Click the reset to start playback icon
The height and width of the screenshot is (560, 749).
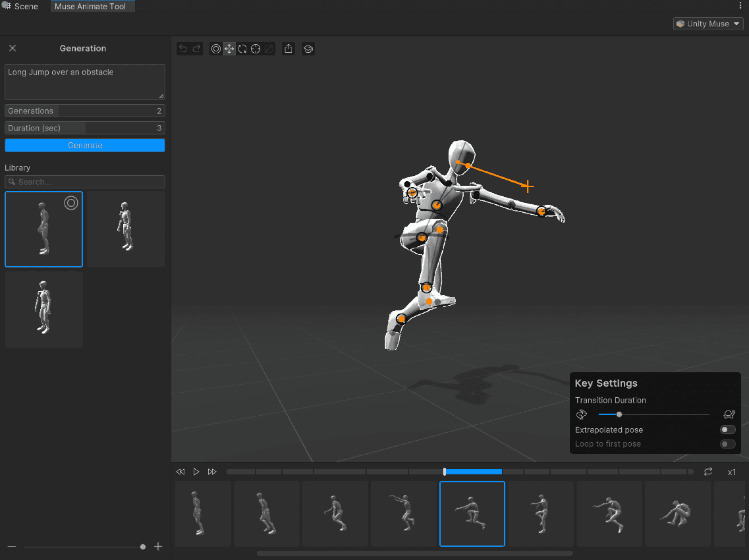180,472
